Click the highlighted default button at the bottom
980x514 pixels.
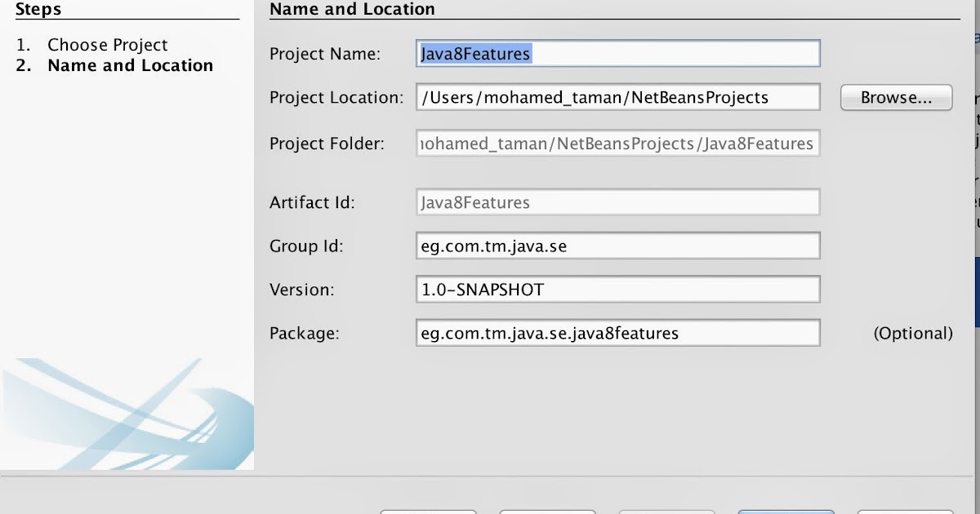786,510
